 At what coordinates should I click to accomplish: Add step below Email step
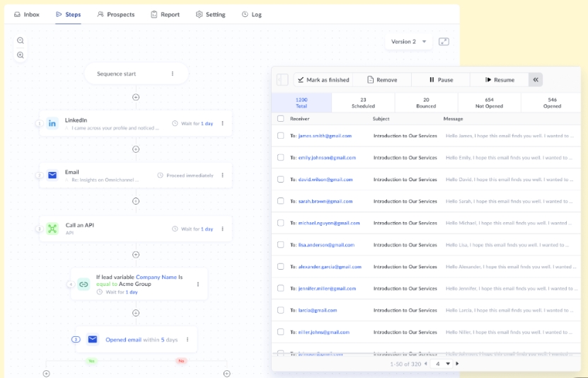click(136, 201)
